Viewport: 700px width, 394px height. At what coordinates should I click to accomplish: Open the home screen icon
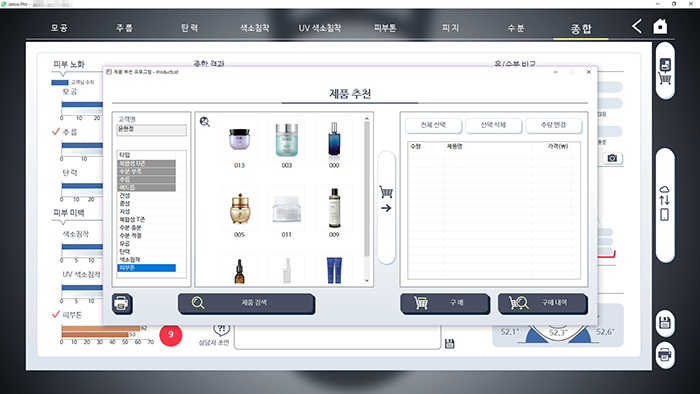pyautogui.click(x=660, y=26)
